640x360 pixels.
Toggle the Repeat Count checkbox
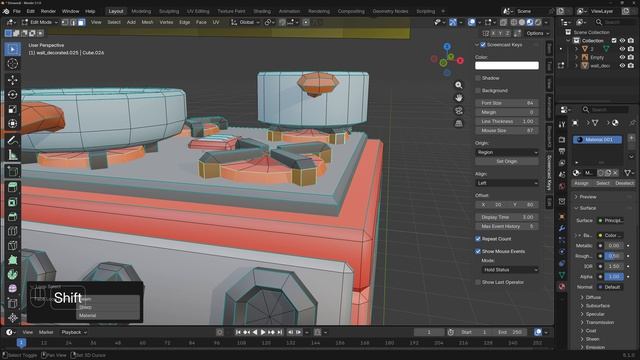coord(478,239)
